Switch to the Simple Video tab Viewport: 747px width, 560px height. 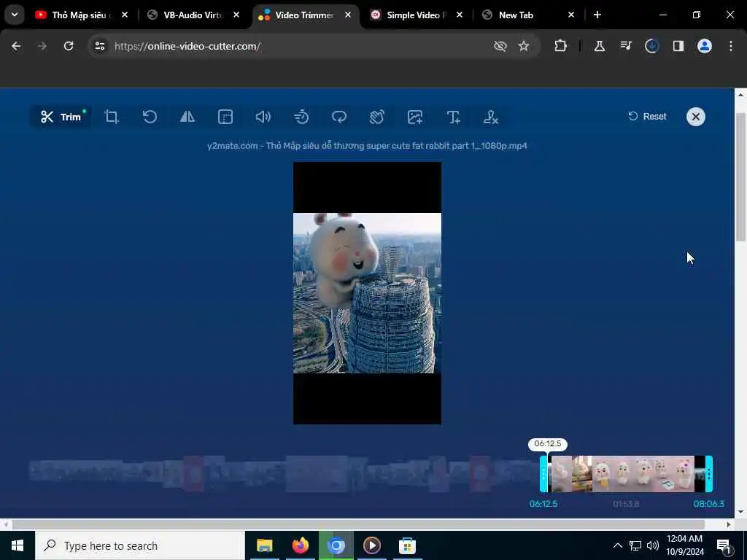[x=416, y=15]
